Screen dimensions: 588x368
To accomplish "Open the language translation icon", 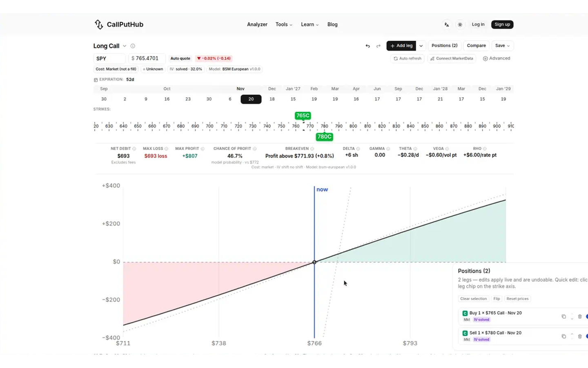I will coord(447,25).
